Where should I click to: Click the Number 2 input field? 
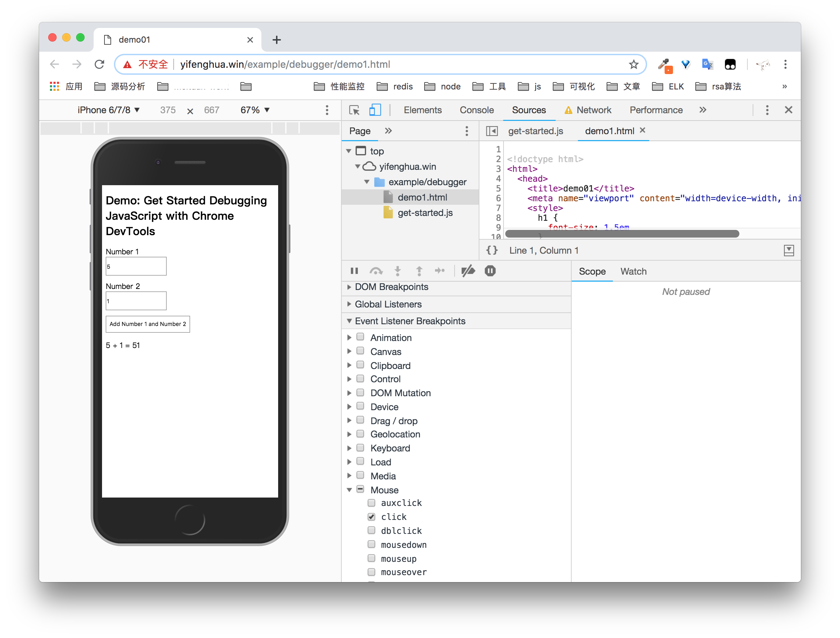click(136, 301)
